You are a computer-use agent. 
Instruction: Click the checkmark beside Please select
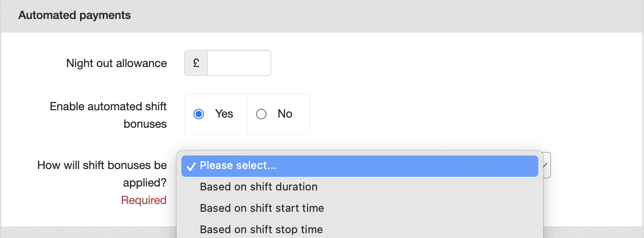point(191,166)
